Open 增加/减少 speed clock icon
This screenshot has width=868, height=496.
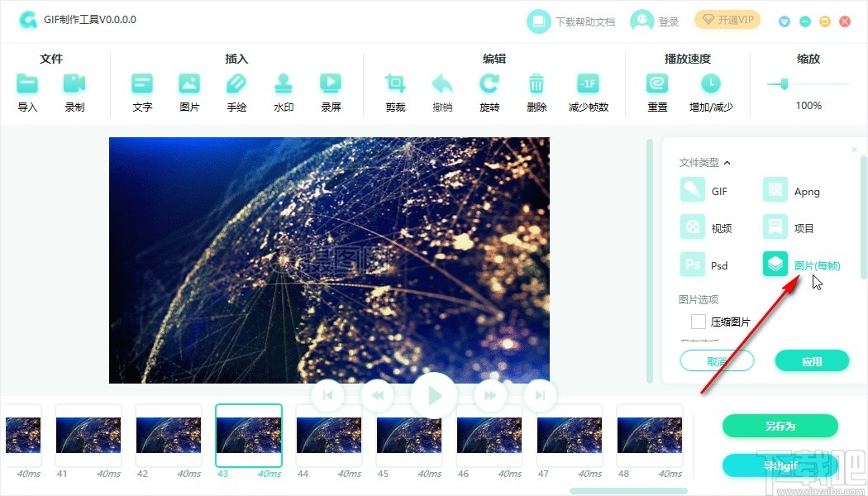pos(711,84)
